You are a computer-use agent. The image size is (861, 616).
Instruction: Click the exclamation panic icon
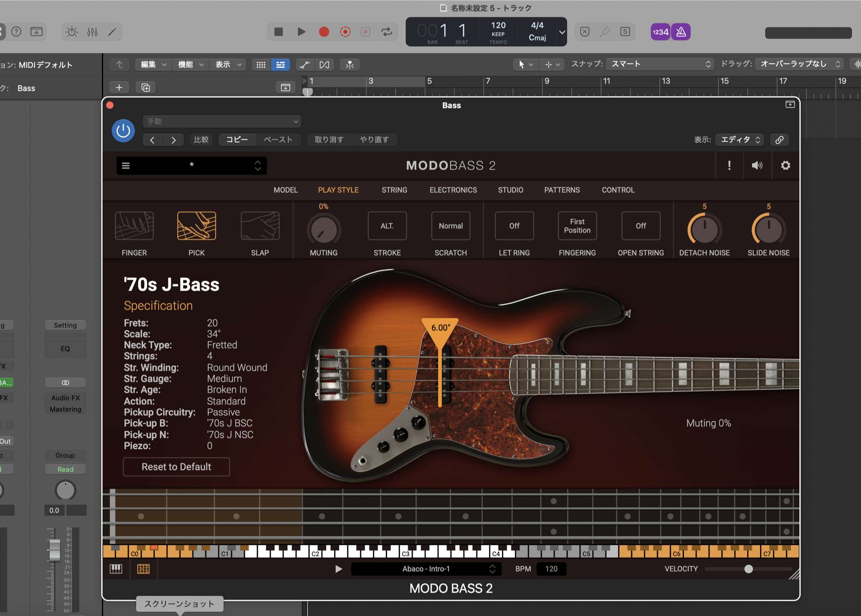point(729,165)
